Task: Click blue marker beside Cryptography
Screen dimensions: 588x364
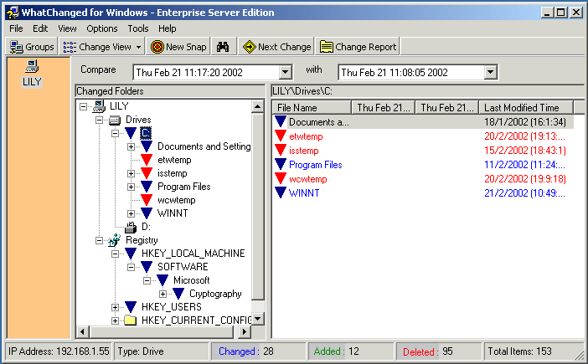Action: (178, 294)
